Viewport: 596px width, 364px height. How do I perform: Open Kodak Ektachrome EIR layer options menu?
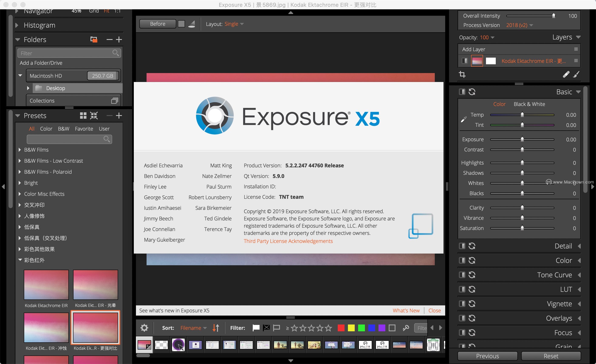tap(576, 61)
